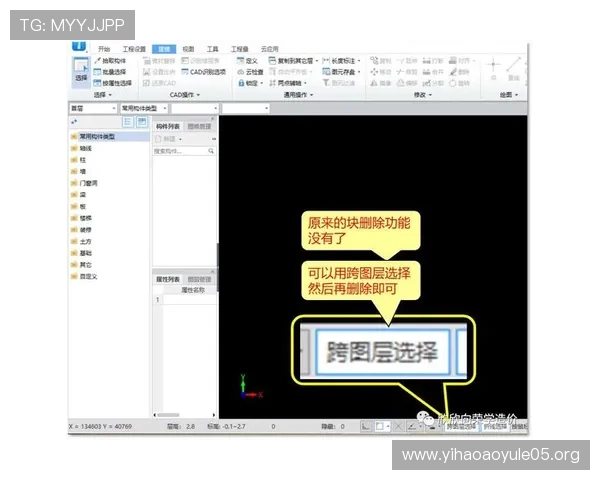This screenshot has width=600, height=480.
Task: Switch to the 构件列表 tab
Action: point(168,127)
